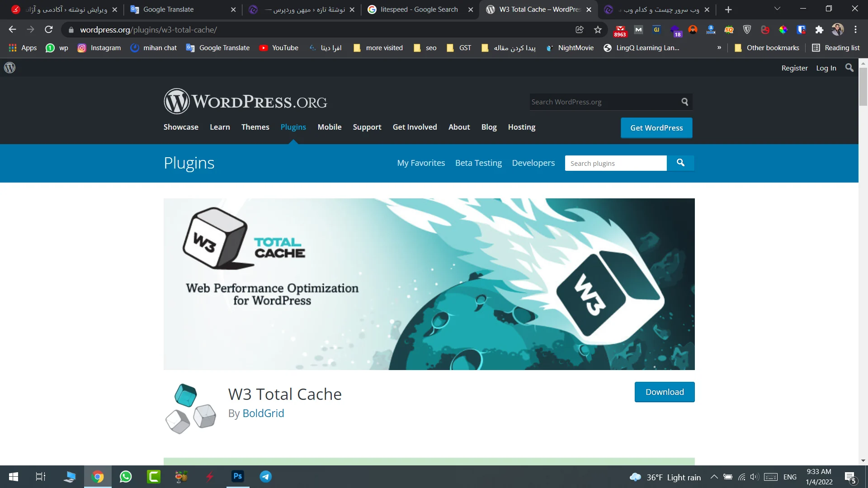Screen dimensions: 868x488
Task: Open the BoldGrid author link
Action: (x=263, y=413)
